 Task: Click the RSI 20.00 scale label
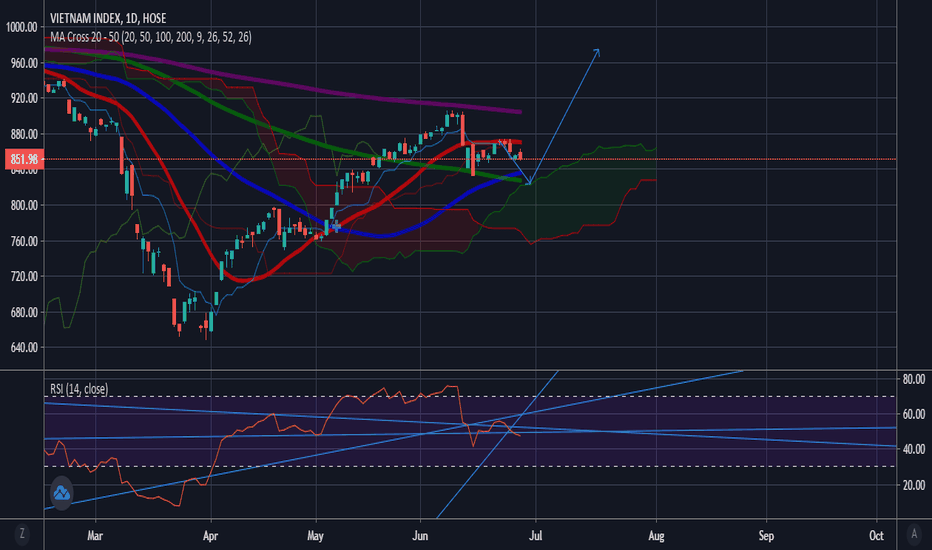coord(914,485)
